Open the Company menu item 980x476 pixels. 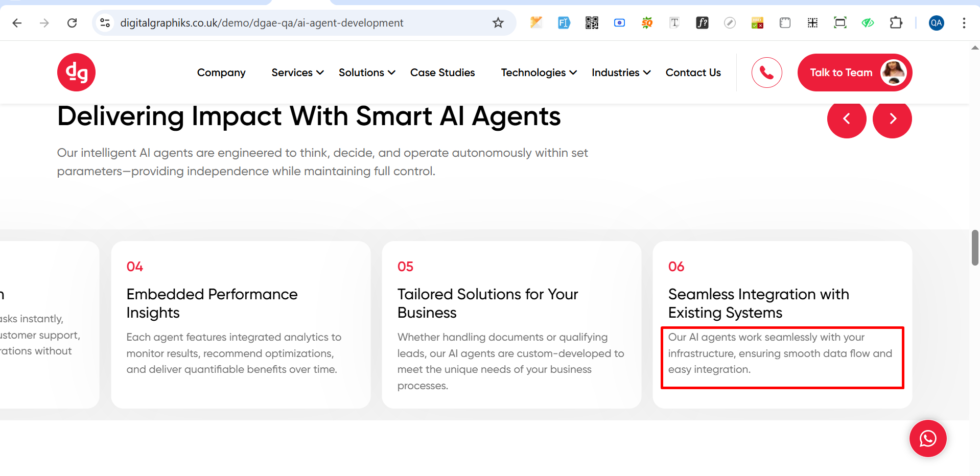(x=221, y=73)
